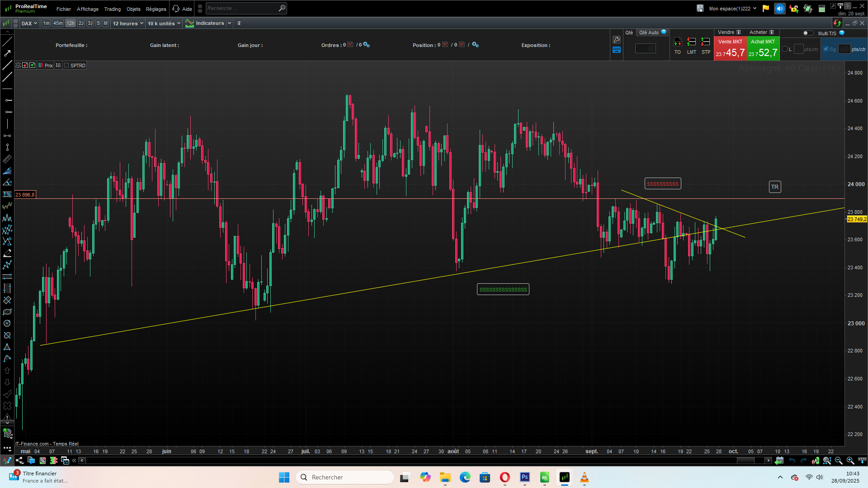This screenshot has width=868, height=488.
Task: Click the Vente MKT sell button
Action: [x=730, y=48]
